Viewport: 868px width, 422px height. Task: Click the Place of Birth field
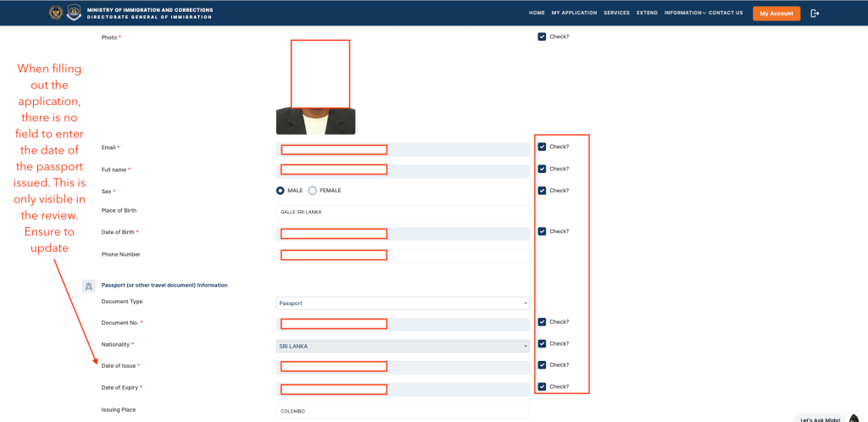click(403, 213)
